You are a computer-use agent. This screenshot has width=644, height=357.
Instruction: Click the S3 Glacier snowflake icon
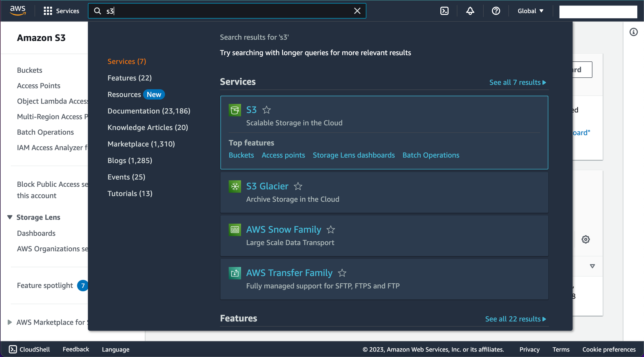click(x=235, y=186)
